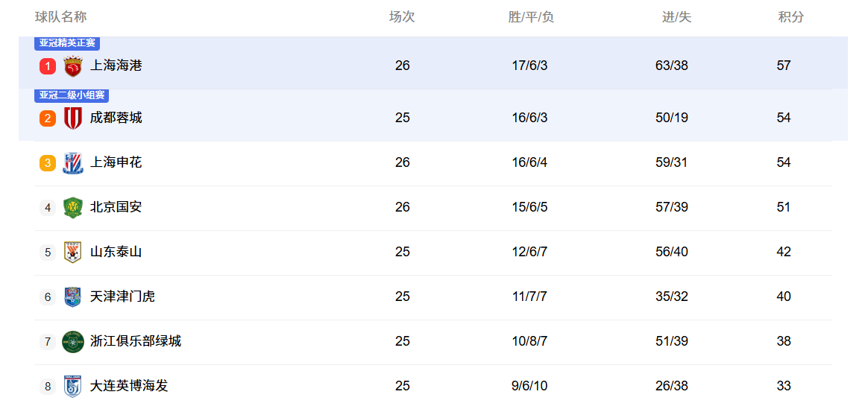Viewport: 868px width, 409px height.
Task: Click the 大连英博海发 team crest
Action: tap(72, 387)
